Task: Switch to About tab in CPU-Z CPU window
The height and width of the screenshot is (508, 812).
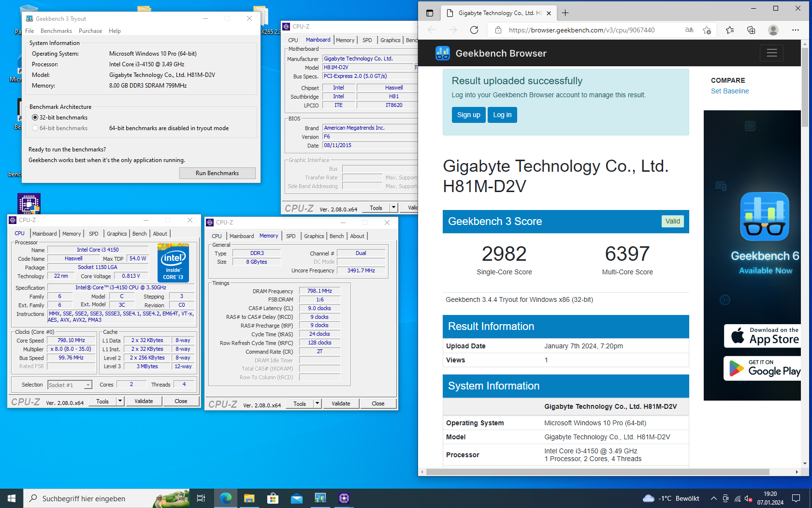Action: (x=160, y=234)
